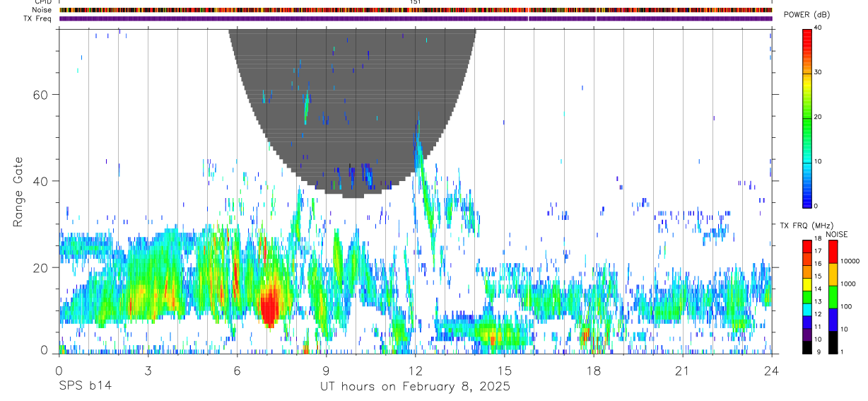The width and height of the screenshot is (868, 401).
Task: Click the 10000 label on NOISE legend
Action: 850,262
